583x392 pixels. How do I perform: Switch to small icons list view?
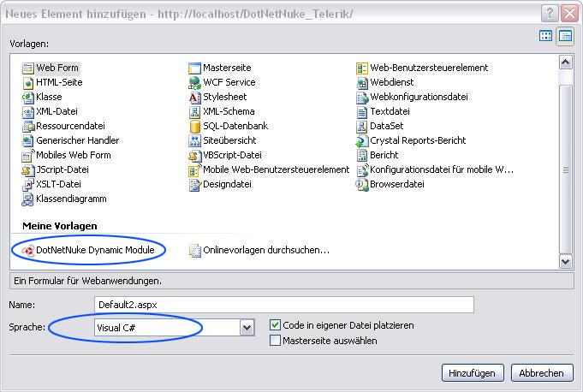pyautogui.click(x=565, y=36)
